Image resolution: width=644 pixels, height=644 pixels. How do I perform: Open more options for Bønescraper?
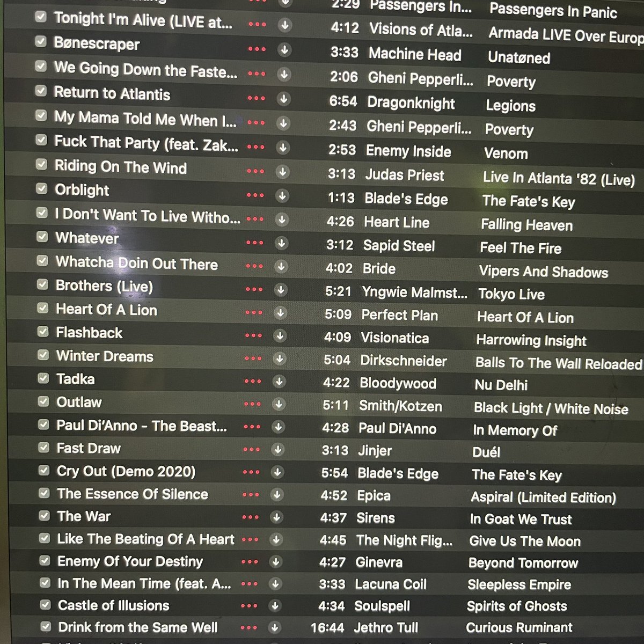tap(257, 49)
